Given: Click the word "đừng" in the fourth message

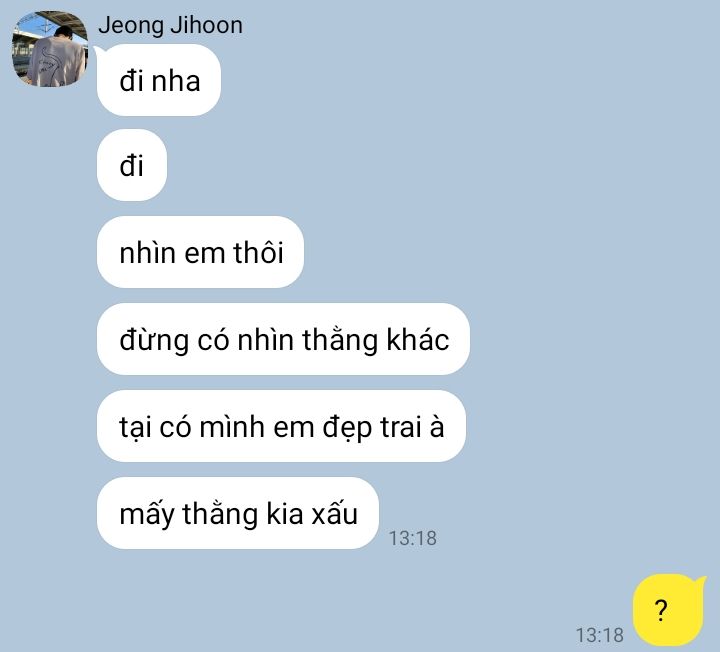Looking at the screenshot, I should [x=154, y=342].
